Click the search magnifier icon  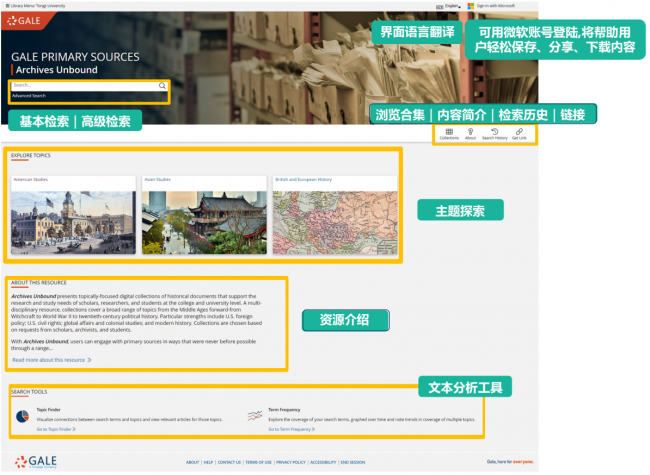pyautogui.click(x=162, y=86)
